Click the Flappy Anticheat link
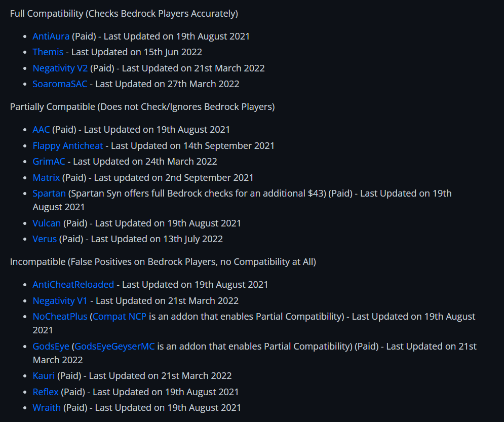504x422 pixels. (68, 145)
